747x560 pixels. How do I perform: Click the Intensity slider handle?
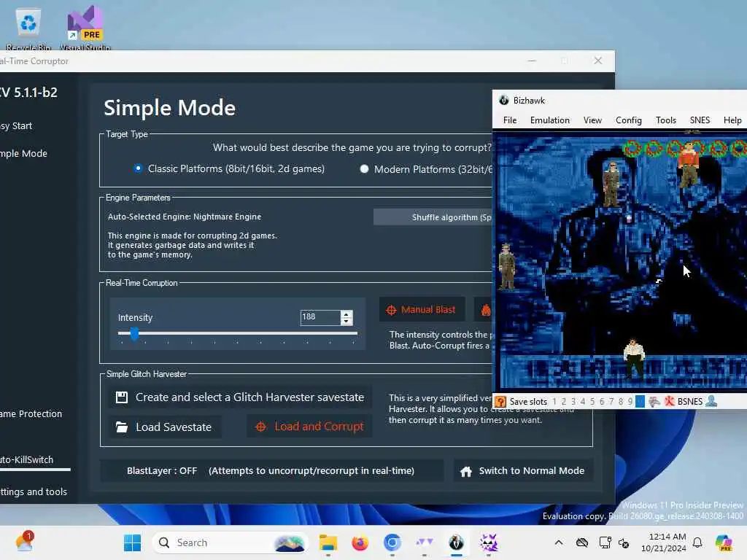click(x=135, y=334)
